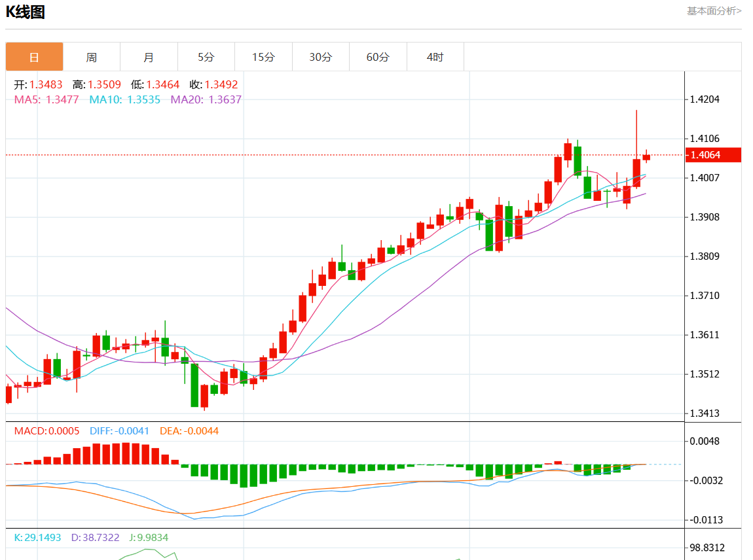Click the MA5: 1.3477 label

46,99
